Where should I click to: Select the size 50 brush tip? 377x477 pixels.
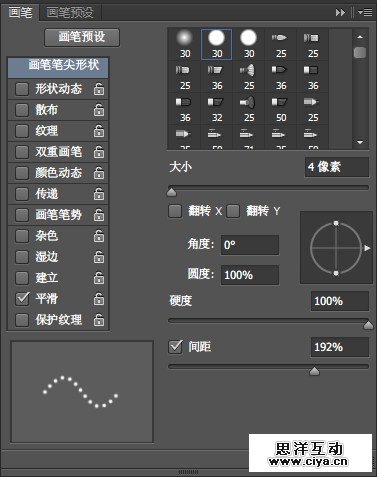coord(281,109)
